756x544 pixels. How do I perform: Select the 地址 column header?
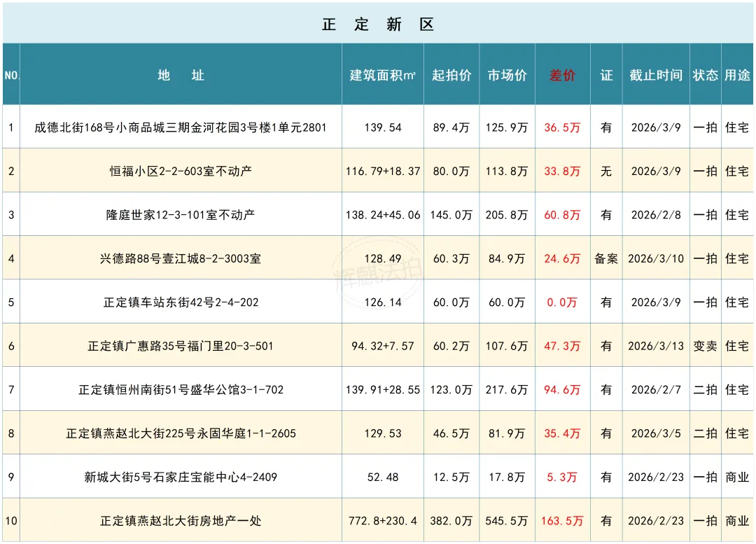[181, 75]
